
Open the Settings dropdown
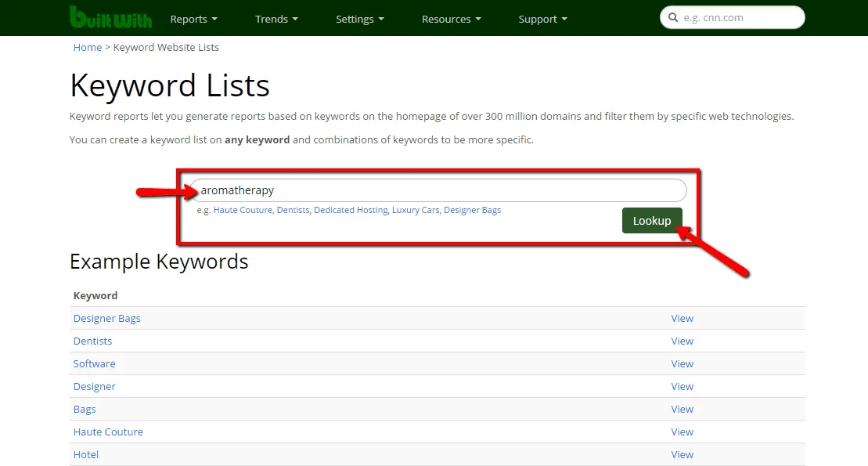tap(360, 19)
